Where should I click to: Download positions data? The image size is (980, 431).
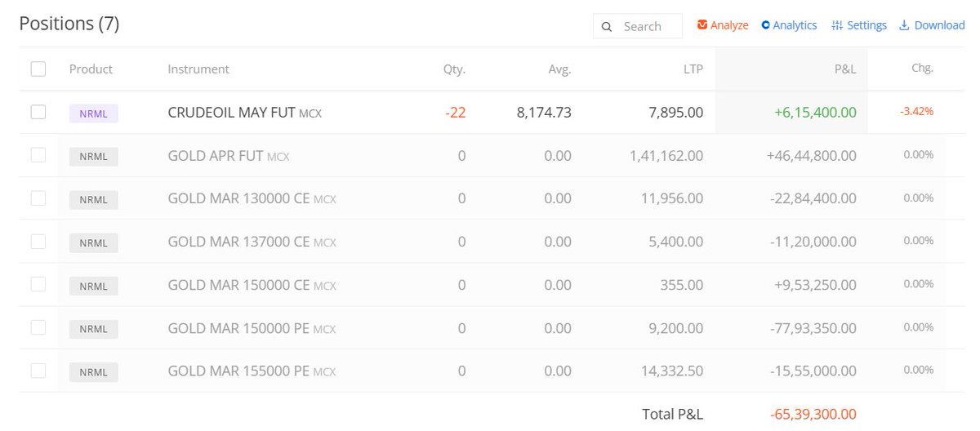pos(932,25)
